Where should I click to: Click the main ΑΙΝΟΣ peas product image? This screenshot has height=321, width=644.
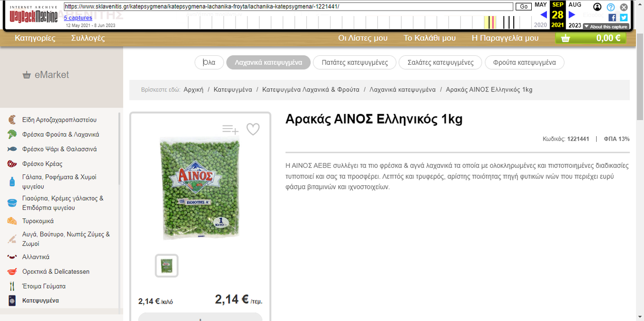(x=200, y=189)
